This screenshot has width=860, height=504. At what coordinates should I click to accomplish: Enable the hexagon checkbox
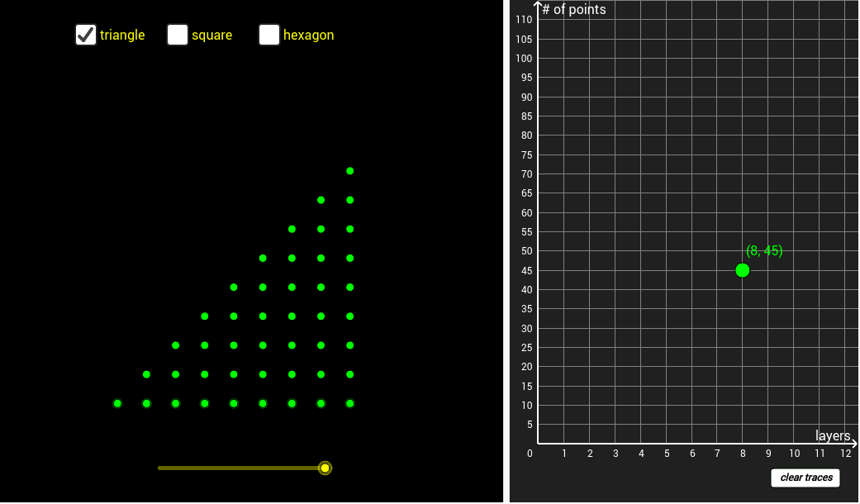[268, 35]
